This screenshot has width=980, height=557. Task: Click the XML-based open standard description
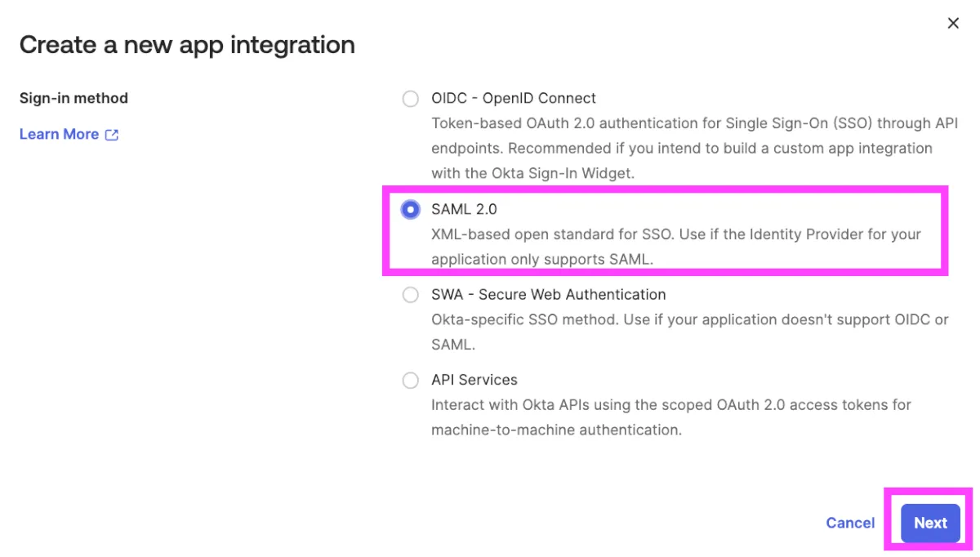675,234
